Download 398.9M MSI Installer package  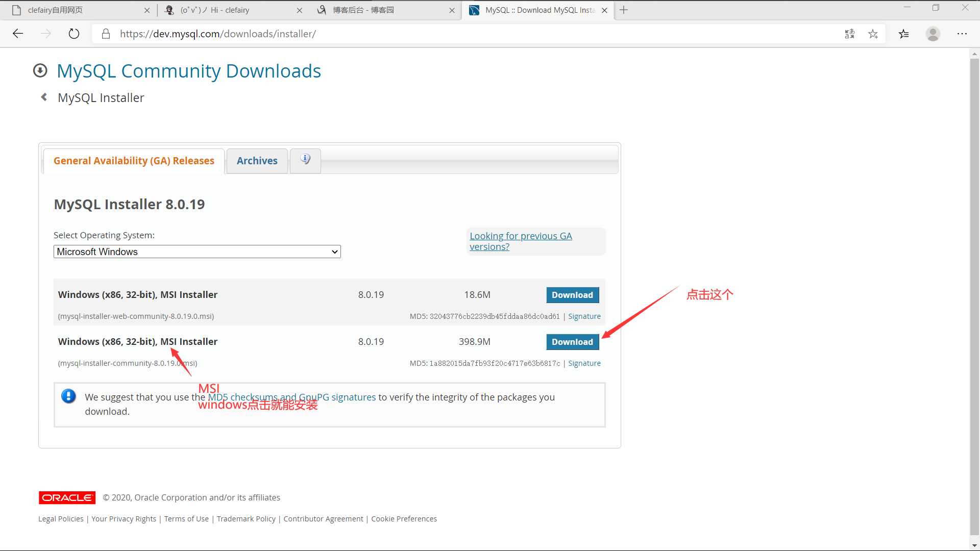572,342
